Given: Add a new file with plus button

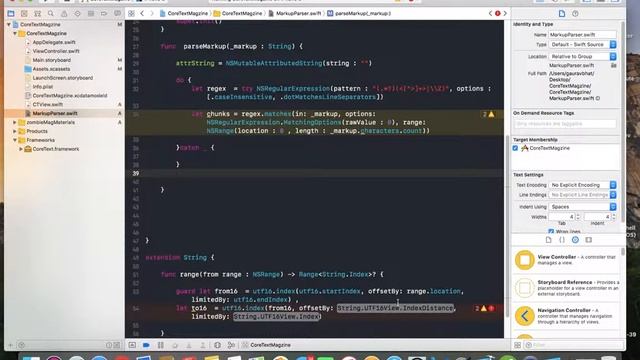Looking at the screenshot, I should (10, 345).
